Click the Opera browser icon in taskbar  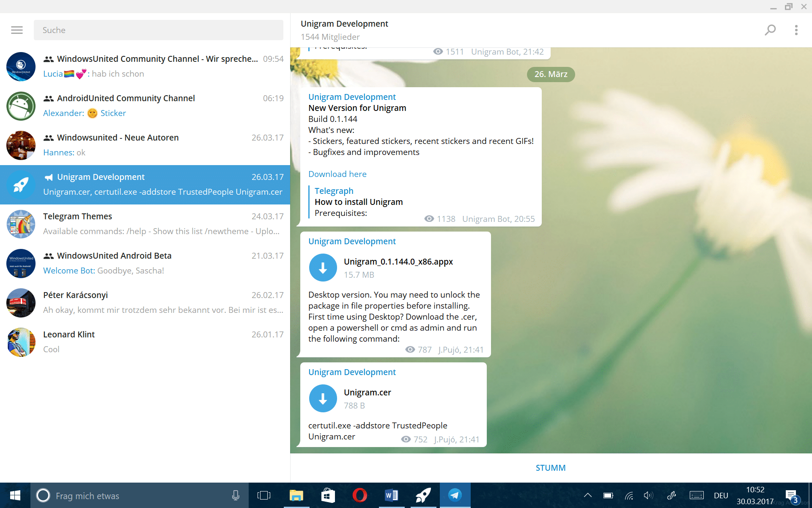359,496
